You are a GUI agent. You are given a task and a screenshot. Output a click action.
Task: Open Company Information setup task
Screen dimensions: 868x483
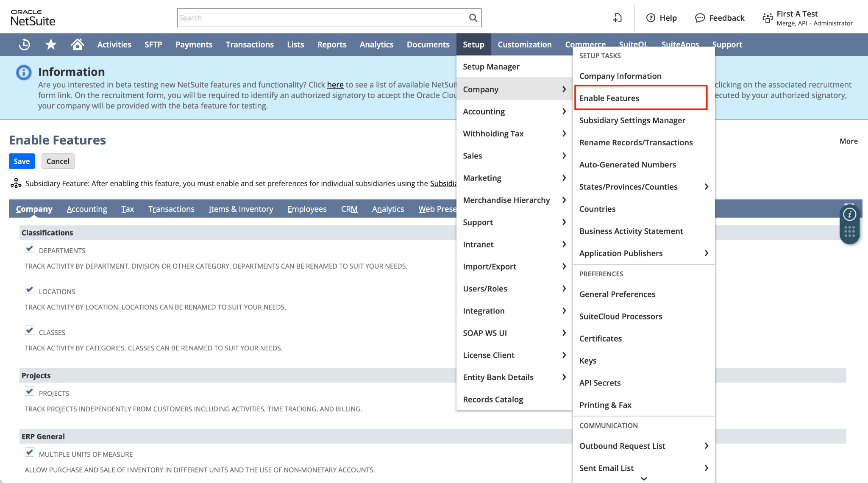click(x=643, y=76)
